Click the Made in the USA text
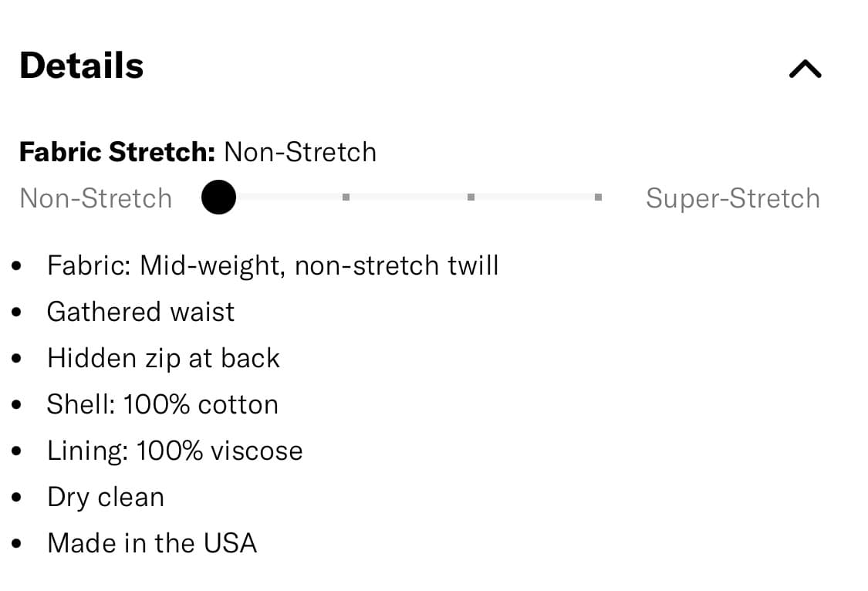The height and width of the screenshot is (591, 868). (x=151, y=543)
